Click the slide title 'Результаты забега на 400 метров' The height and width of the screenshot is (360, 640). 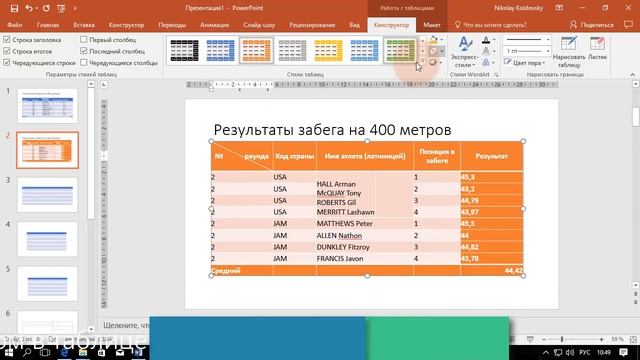tap(332, 130)
